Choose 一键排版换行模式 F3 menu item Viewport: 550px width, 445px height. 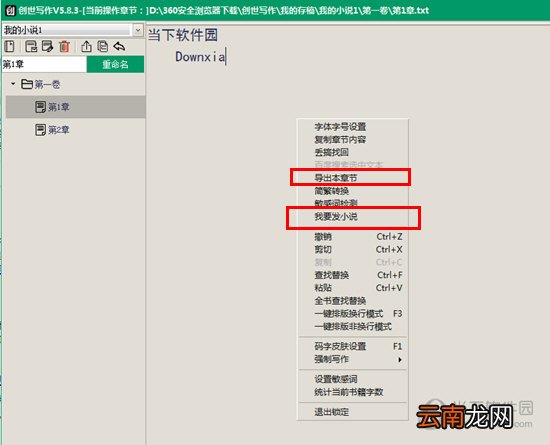click(353, 313)
